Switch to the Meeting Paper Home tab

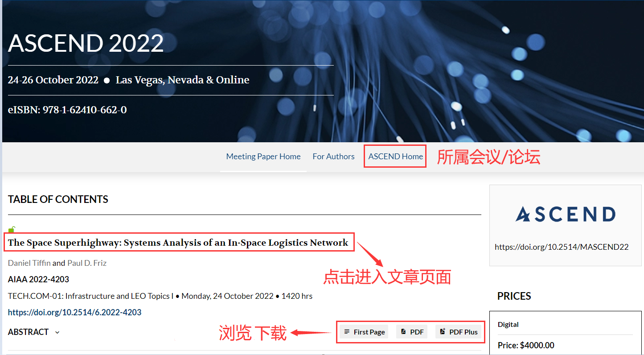click(x=263, y=157)
